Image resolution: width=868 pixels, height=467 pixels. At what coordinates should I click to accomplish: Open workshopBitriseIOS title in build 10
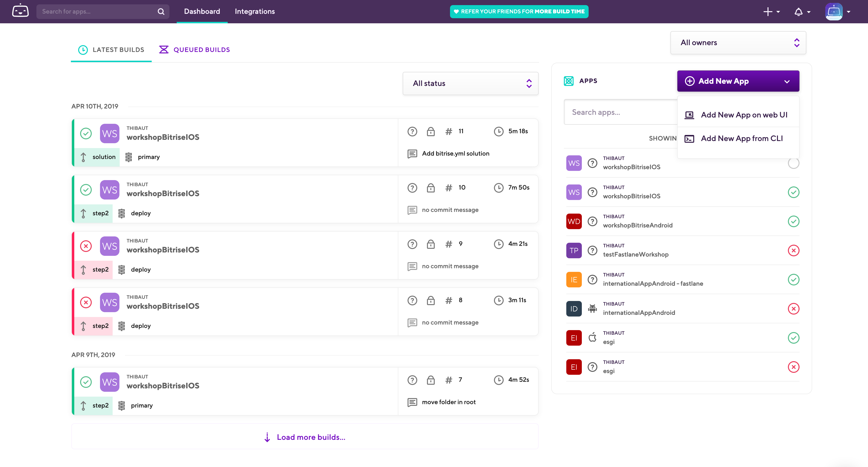coord(163,193)
